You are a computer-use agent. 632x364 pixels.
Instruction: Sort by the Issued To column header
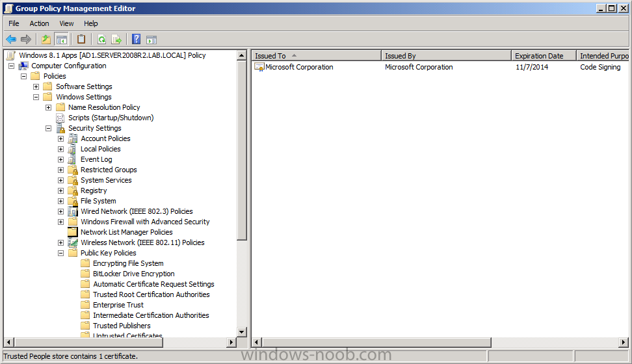click(x=317, y=56)
